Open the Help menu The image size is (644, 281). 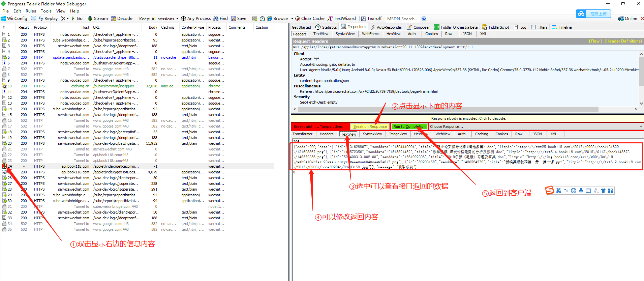click(74, 11)
